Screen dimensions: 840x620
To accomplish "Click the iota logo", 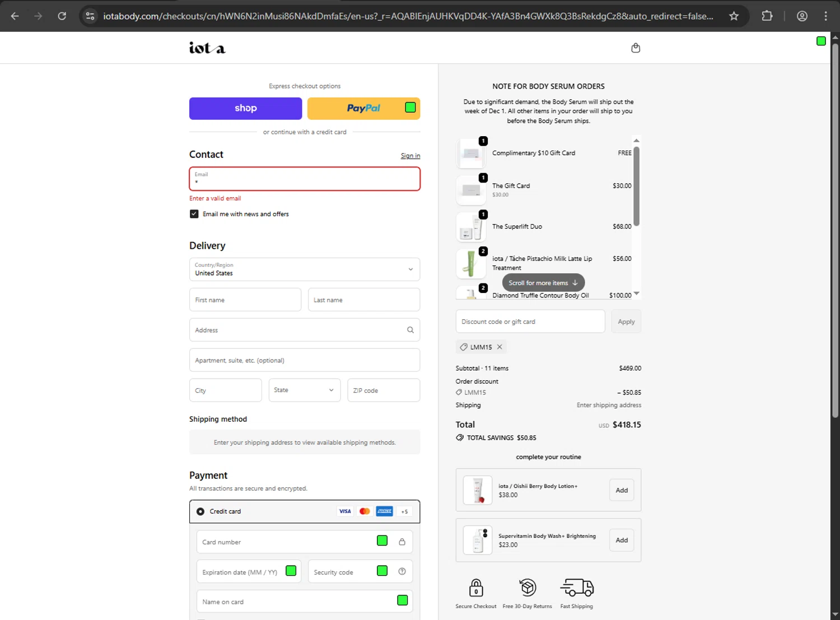I will coord(207,48).
